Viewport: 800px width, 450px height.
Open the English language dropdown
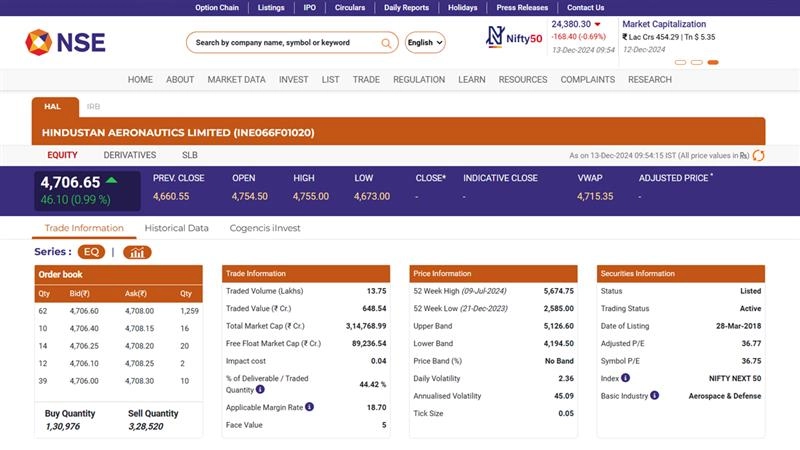[x=425, y=43]
